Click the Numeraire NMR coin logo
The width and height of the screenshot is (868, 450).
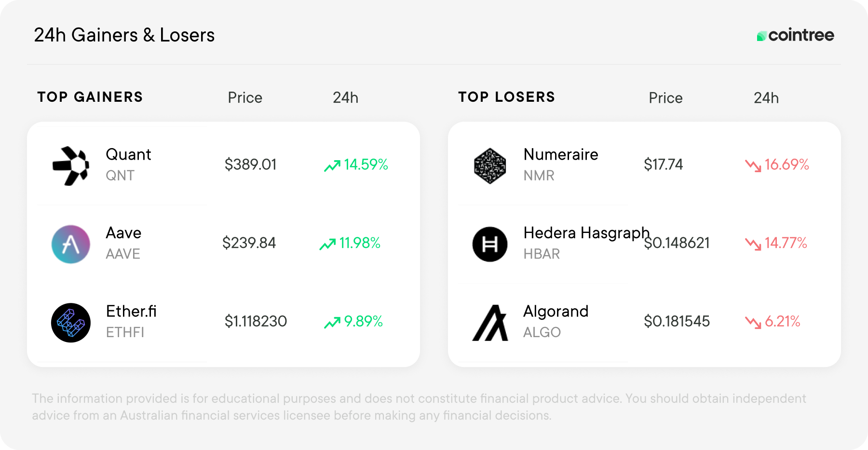pos(490,166)
